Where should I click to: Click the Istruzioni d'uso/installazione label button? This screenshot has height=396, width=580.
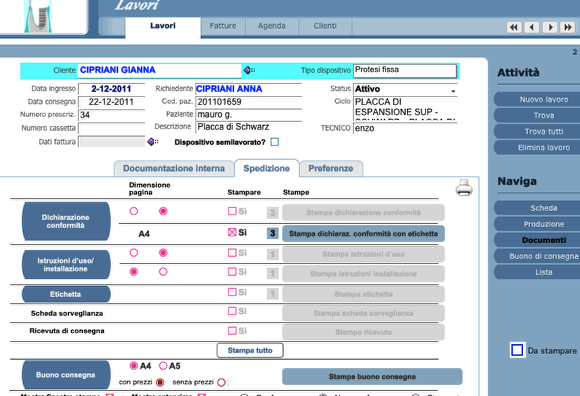tap(66, 265)
